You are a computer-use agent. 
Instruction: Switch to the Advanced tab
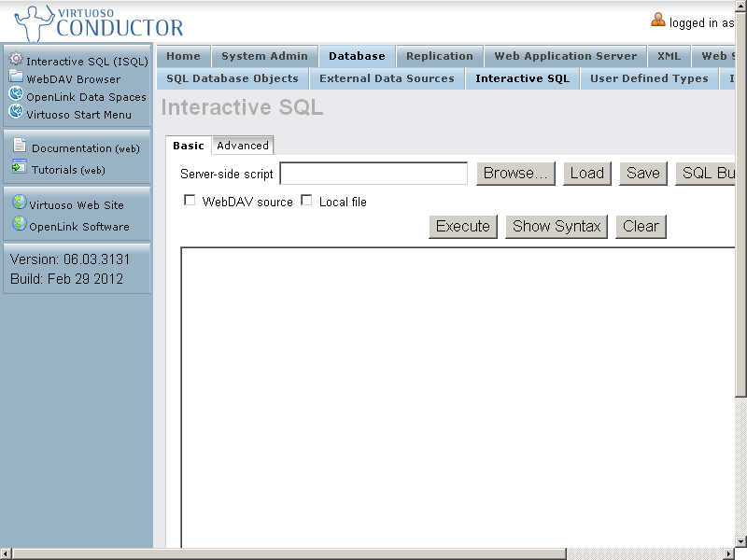pyautogui.click(x=243, y=146)
